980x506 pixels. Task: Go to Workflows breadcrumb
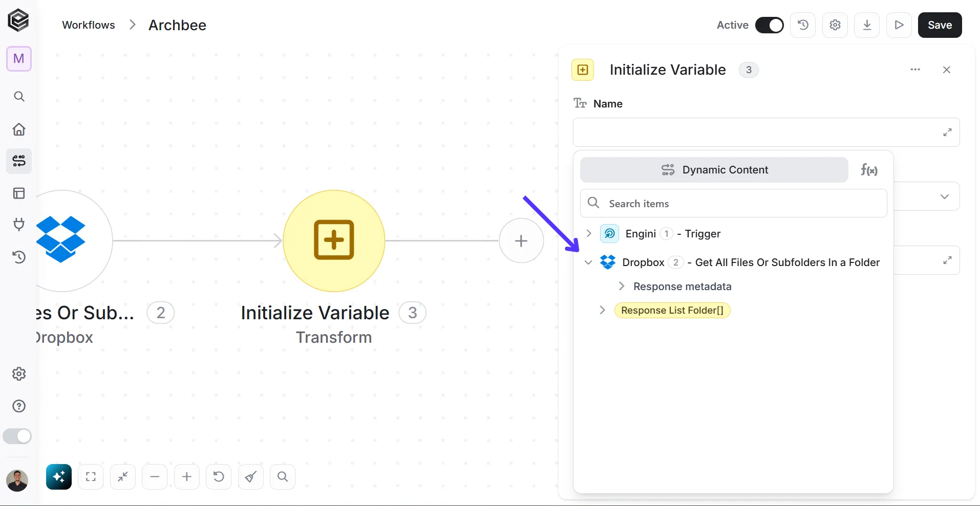89,25
